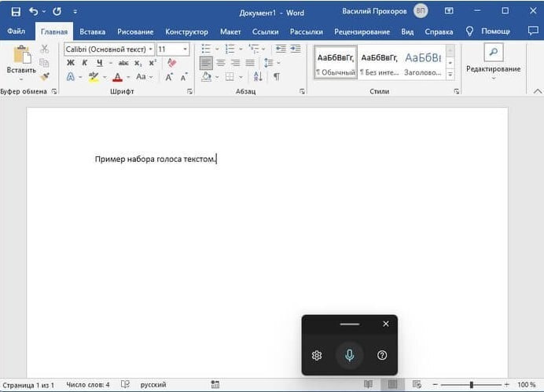The height and width of the screenshot is (392, 544).
Task: Apply shading with the paint bucket
Action: coord(207,77)
